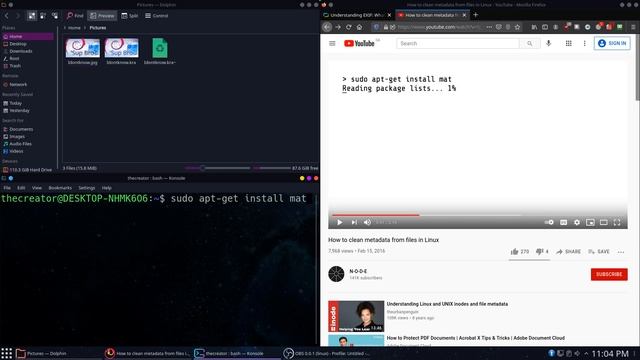Viewport: 640px width, 360px height.
Task: Reload the Firefox page
Action: click(349, 27)
